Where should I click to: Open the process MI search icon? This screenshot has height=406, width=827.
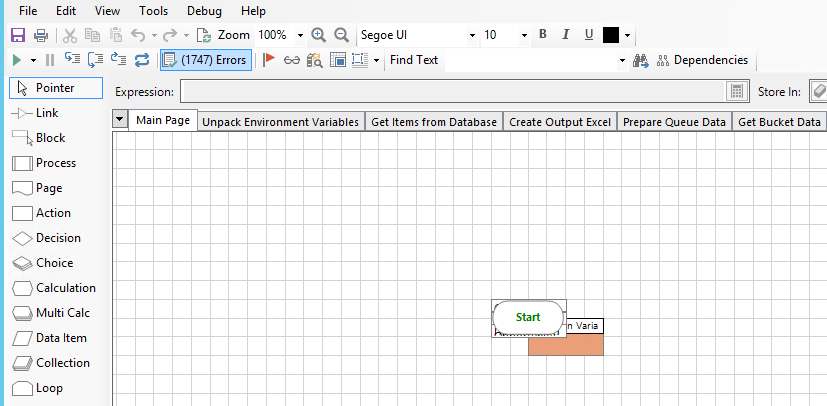pyautogui.click(x=314, y=60)
